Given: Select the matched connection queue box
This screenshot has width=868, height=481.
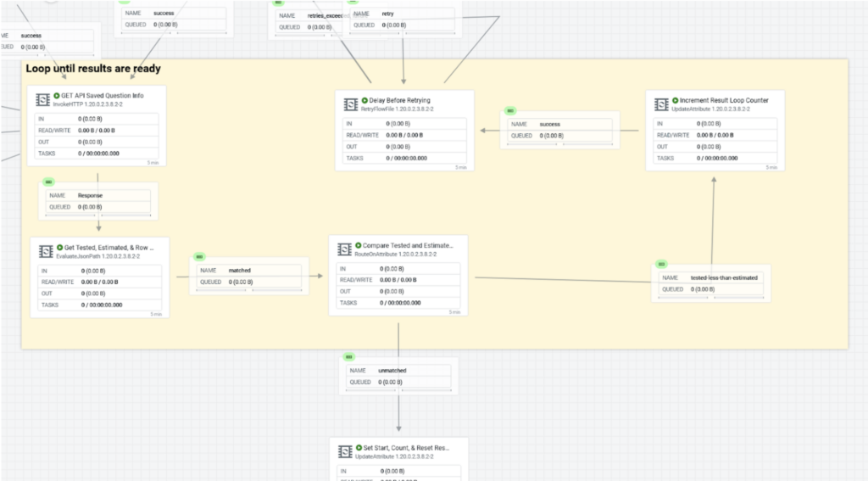Looking at the screenshot, I should coord(248,276).
